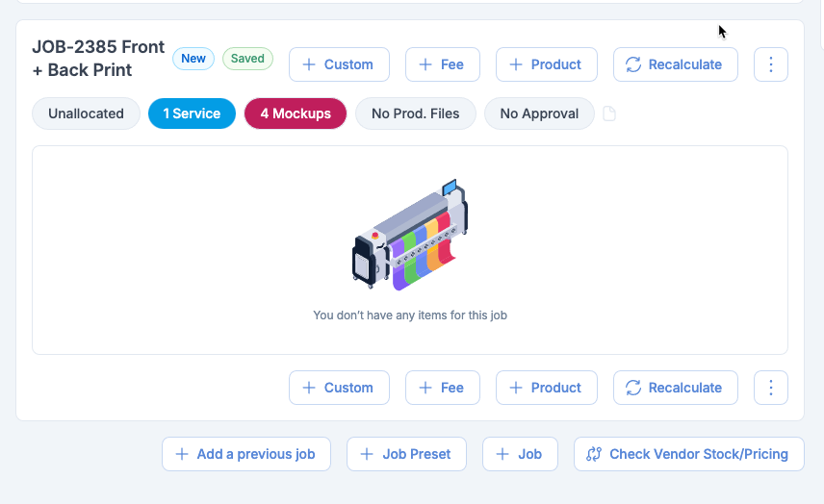Click the printer illustration in empty job area

pyautogui.click(x=409, y=235)
